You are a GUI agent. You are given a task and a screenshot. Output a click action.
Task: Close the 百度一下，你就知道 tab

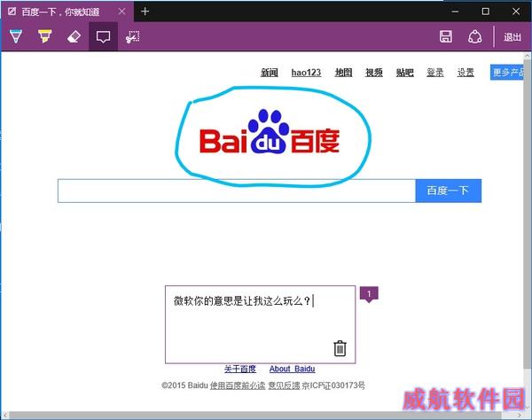tap(121, 12)
